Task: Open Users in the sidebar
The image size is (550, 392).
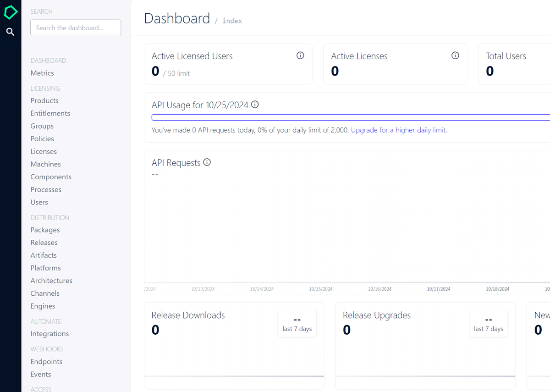Action: (x=39, y=202)
